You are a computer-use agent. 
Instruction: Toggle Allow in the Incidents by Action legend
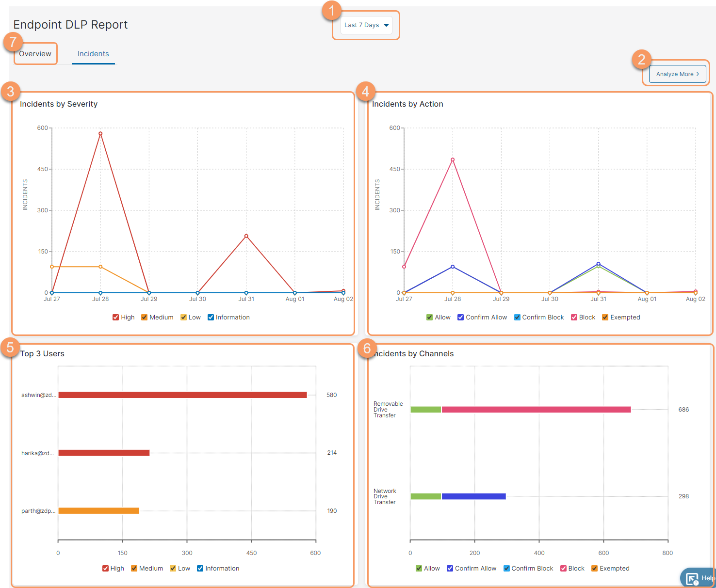click(x=429, y=317)
